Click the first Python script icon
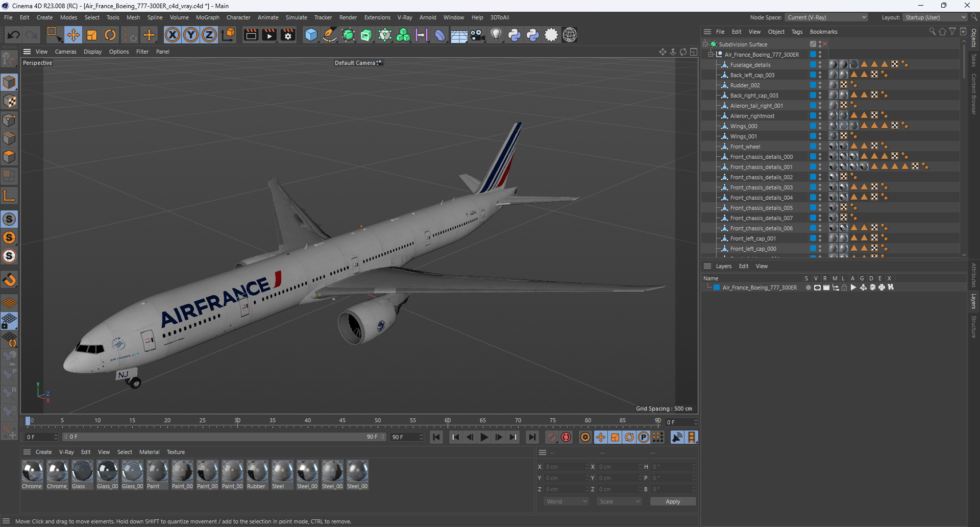The height and width of the screenshot is (527, 980). pos(514,35)
